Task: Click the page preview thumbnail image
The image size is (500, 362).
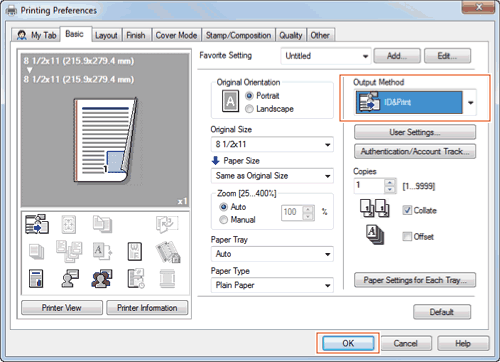Action: 105,140
